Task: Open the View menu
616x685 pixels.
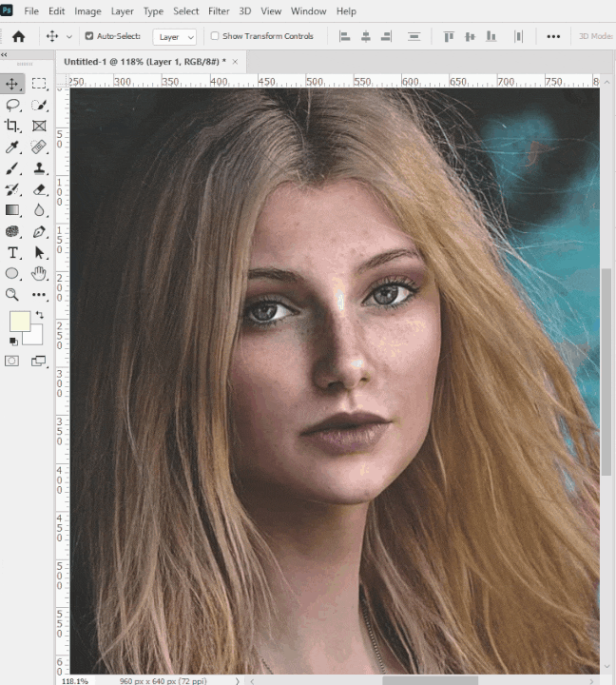Action: 271,11
